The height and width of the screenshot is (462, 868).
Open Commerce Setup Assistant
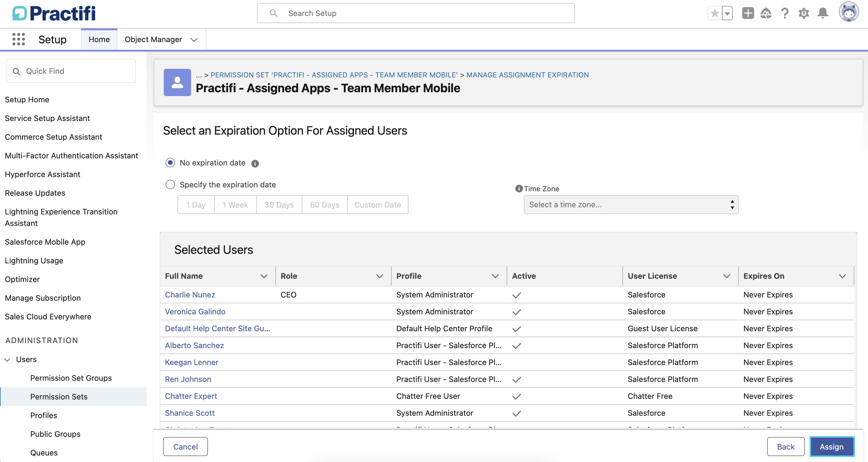point(53,137)
